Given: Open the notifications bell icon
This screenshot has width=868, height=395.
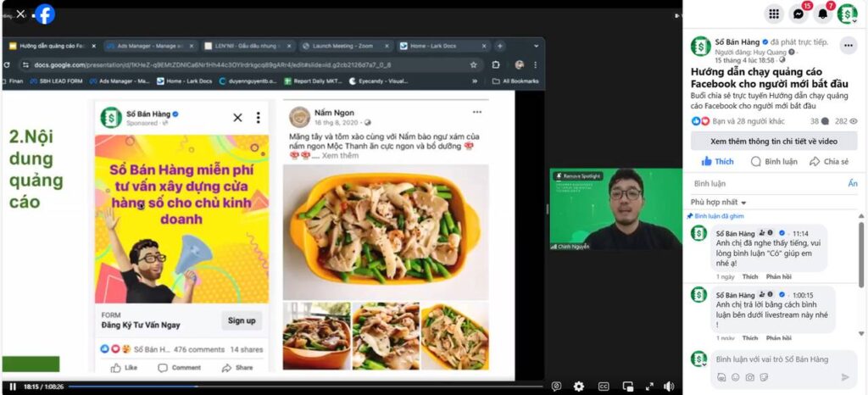Looking at the screenshot, I should pyautogui.click(x=822, y=14).
